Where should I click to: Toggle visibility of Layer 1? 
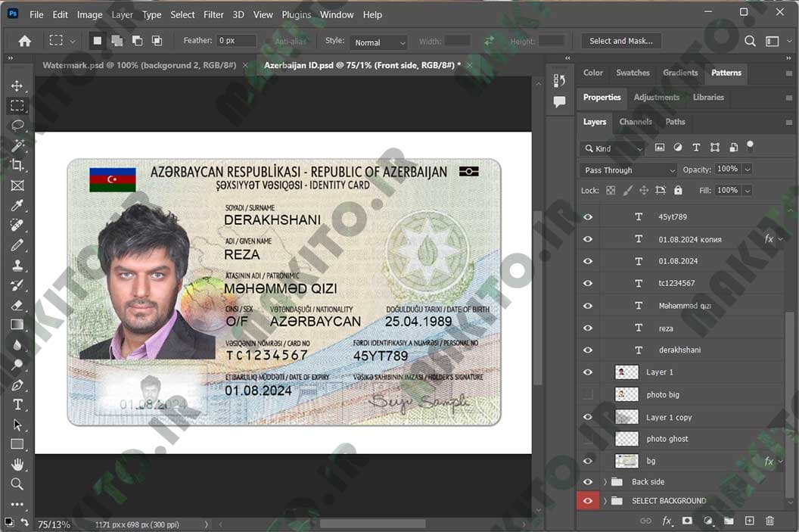[x=588, y=372]
